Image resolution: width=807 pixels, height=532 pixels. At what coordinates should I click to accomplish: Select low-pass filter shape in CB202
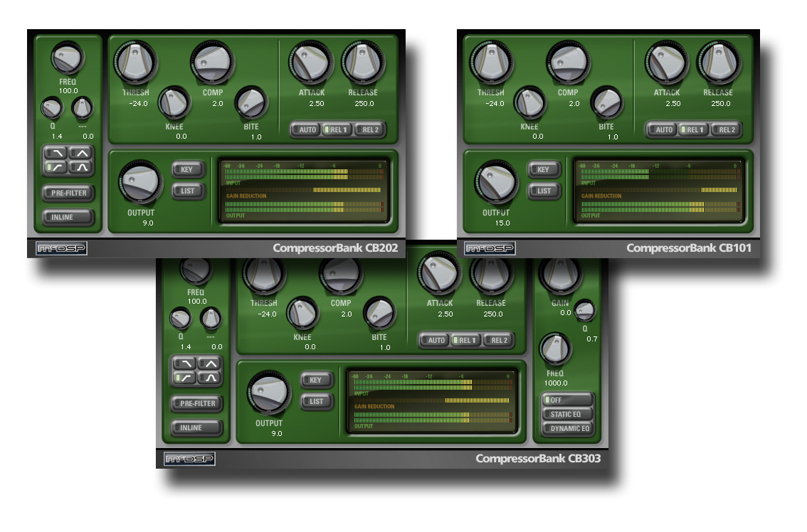point(56,154)
